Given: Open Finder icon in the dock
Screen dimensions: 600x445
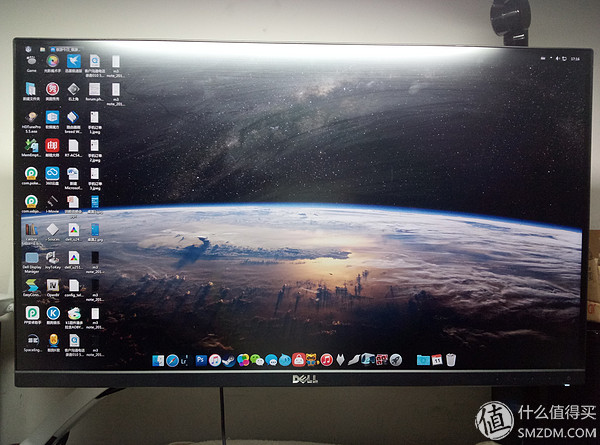Looking at the screenshot, I should click(x=158, y=360).
